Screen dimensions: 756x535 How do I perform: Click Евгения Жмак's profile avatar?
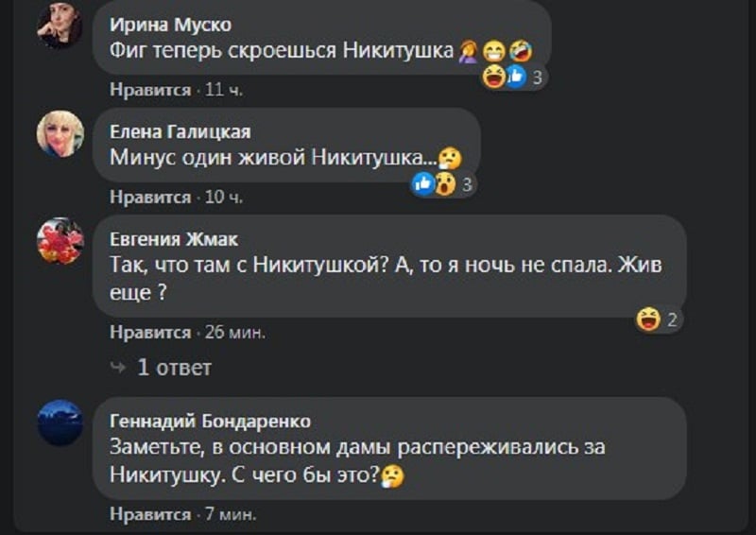60,241
